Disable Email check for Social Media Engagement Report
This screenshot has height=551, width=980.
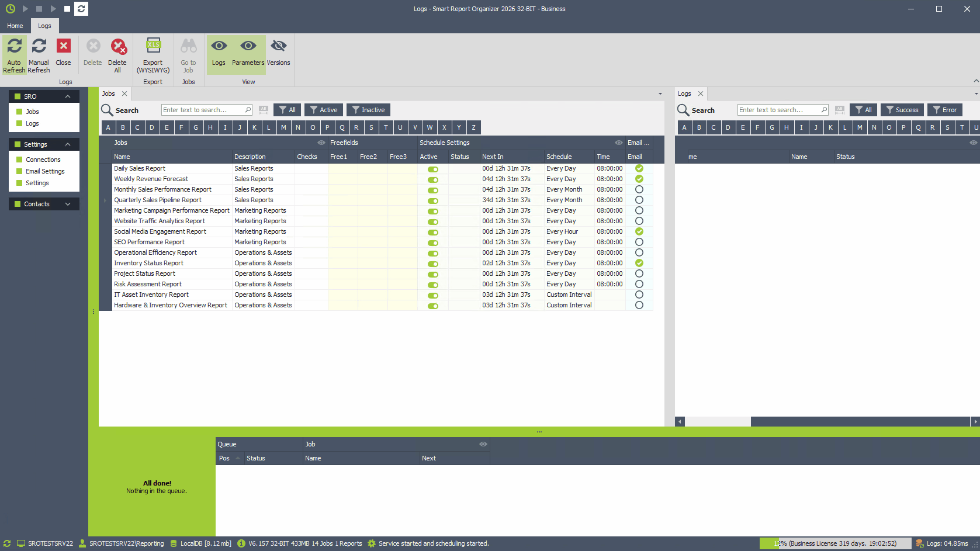click(x=639, y=231)
